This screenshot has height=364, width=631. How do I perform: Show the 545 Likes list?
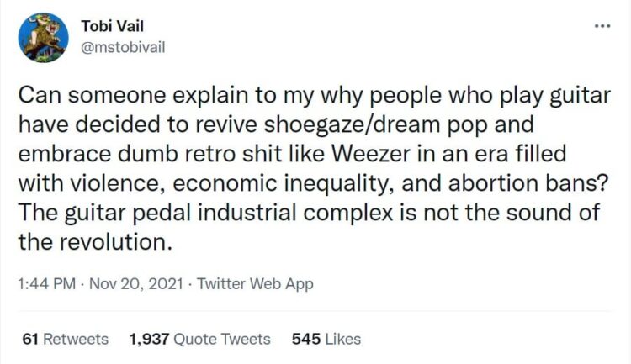click(326, 339)
